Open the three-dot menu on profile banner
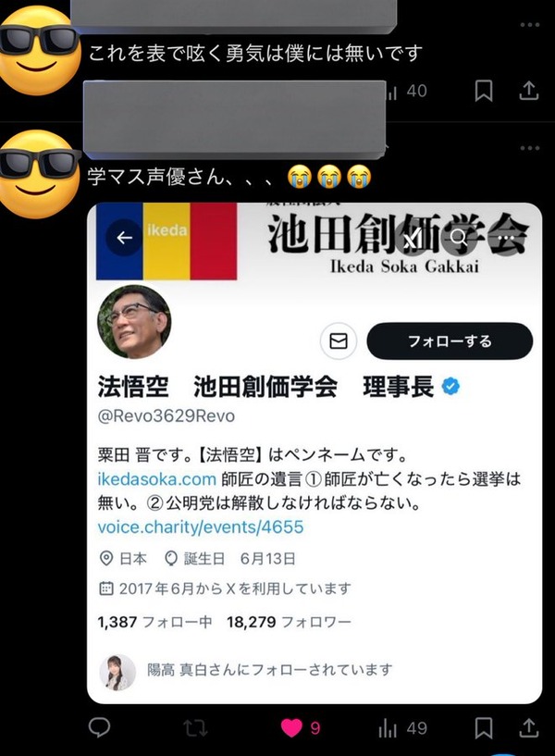The height and width of the screenshot is (756, 555). pyautogui.click(x=505, y=237)
